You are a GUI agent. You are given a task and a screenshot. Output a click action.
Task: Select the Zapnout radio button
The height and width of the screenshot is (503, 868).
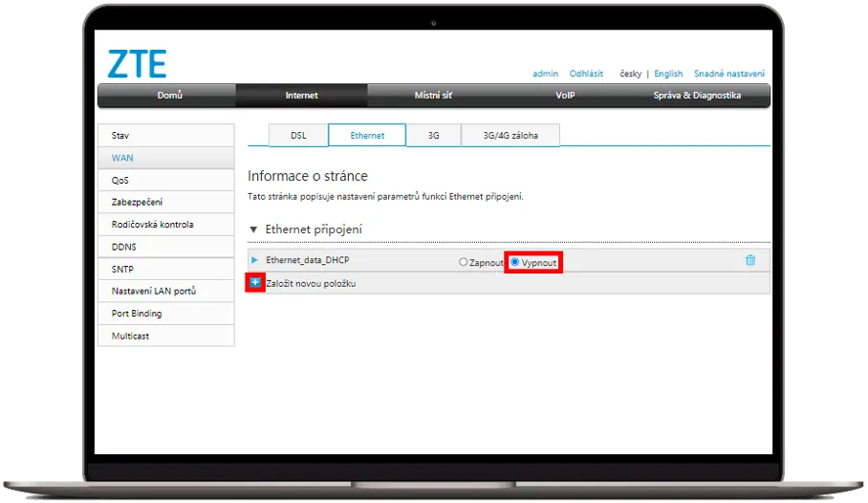464,262
